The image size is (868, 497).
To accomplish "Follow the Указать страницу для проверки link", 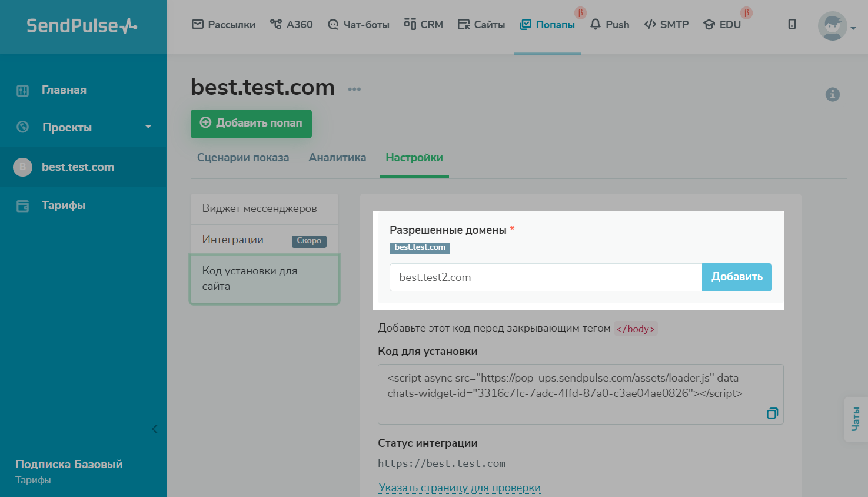I will [x=459, y=488].
